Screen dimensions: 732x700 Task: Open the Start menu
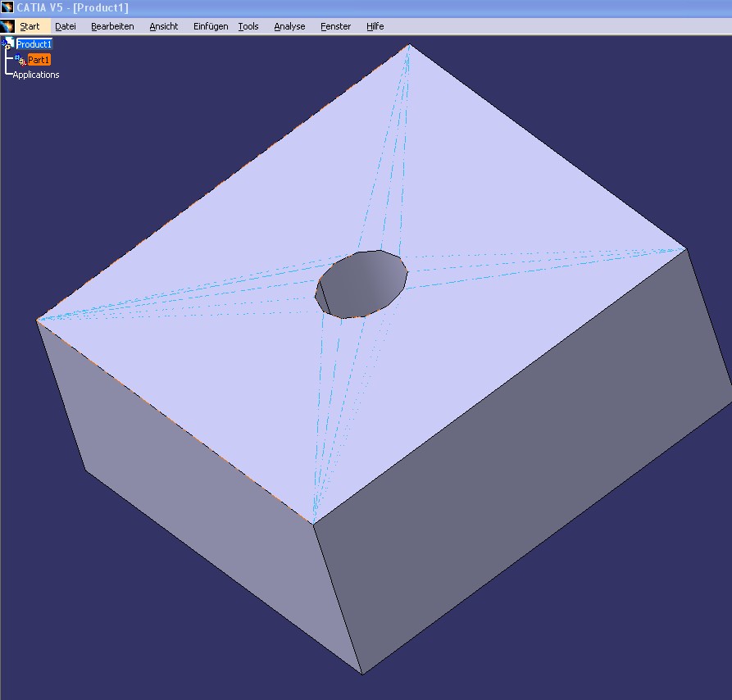tap(30, 26)
